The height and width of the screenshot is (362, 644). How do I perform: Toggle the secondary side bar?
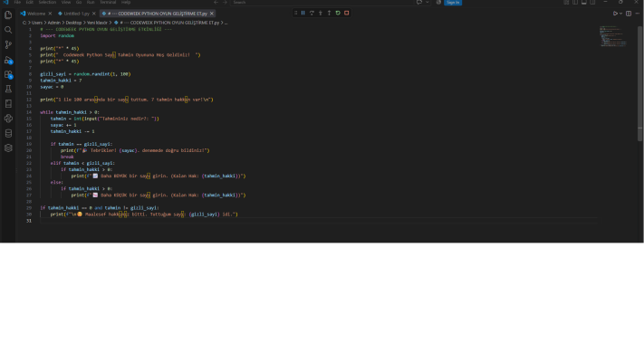coord(592,3)
